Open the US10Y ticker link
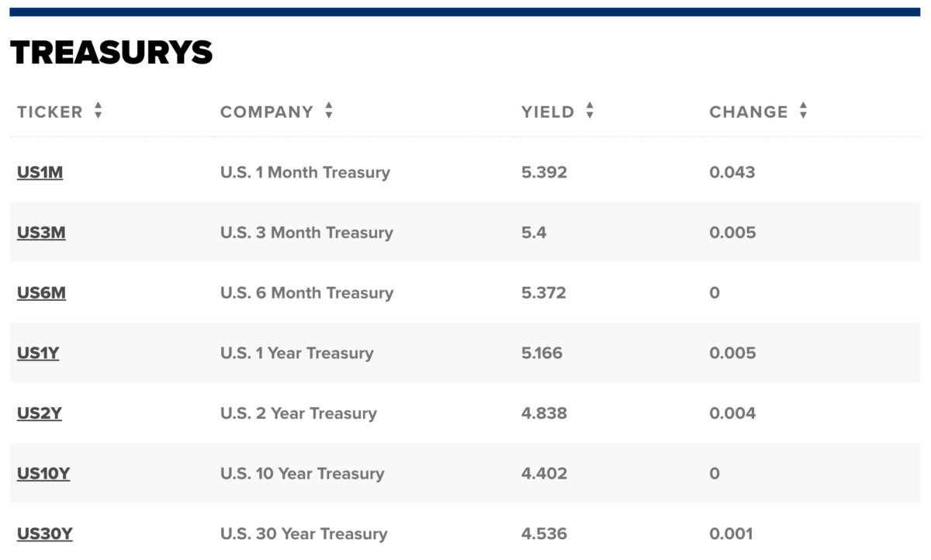Image resolution: width=931 pixels, height=560 pixels. click(x=43, y=474)
